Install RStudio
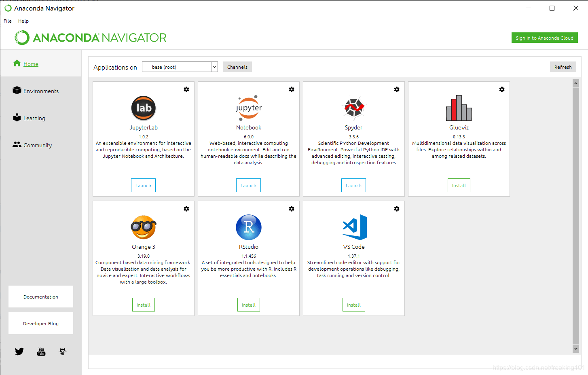Image resolution: width=588 pixels, height=375 pixels. pos(249,305)
